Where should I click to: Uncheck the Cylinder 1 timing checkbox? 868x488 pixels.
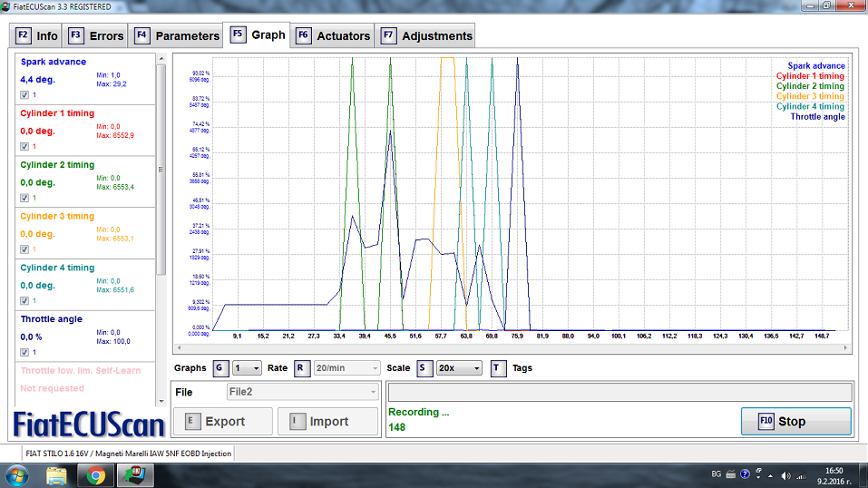[x=24, y=146]
